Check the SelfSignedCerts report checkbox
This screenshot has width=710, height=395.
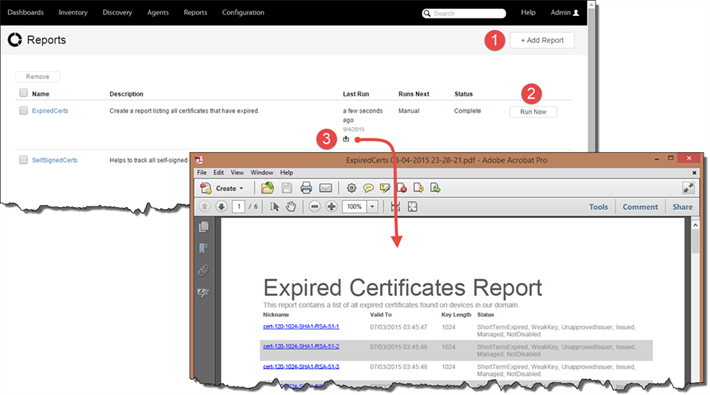23,160
